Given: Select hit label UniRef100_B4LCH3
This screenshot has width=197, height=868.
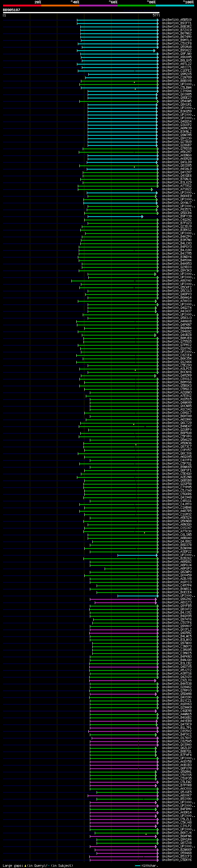Looking at the screenshot, I should point(177,243).
